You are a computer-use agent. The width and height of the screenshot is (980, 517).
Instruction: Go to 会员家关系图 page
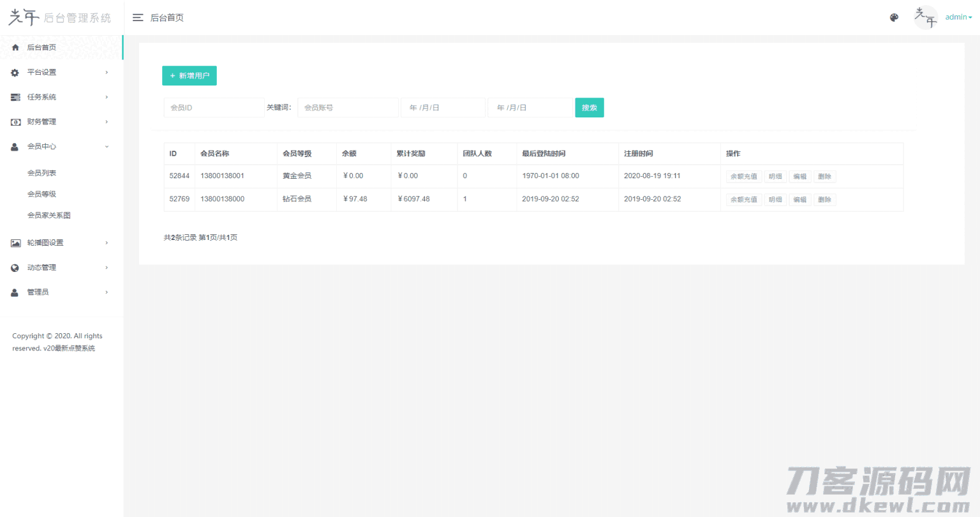(x=48, y=215)
